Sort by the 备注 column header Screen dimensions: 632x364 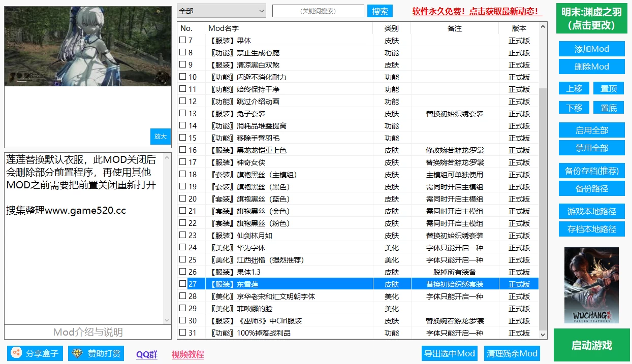pos(455,28)
